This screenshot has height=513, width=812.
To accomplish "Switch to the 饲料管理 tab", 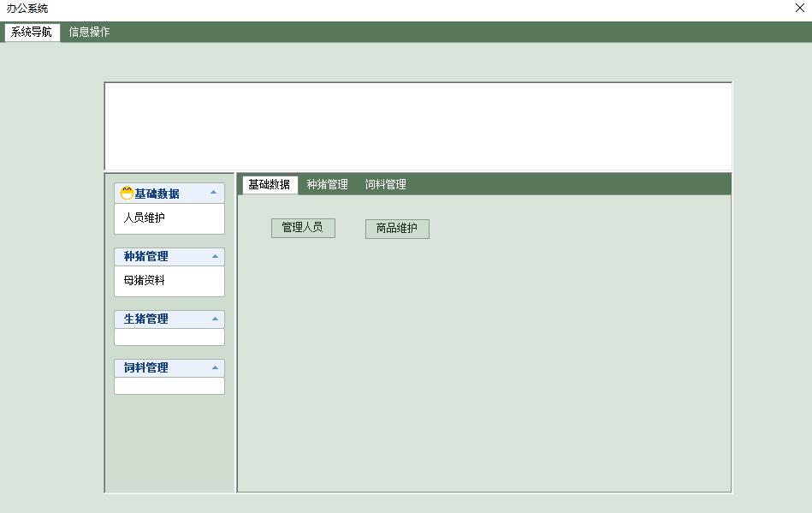I will click(386, 183).
